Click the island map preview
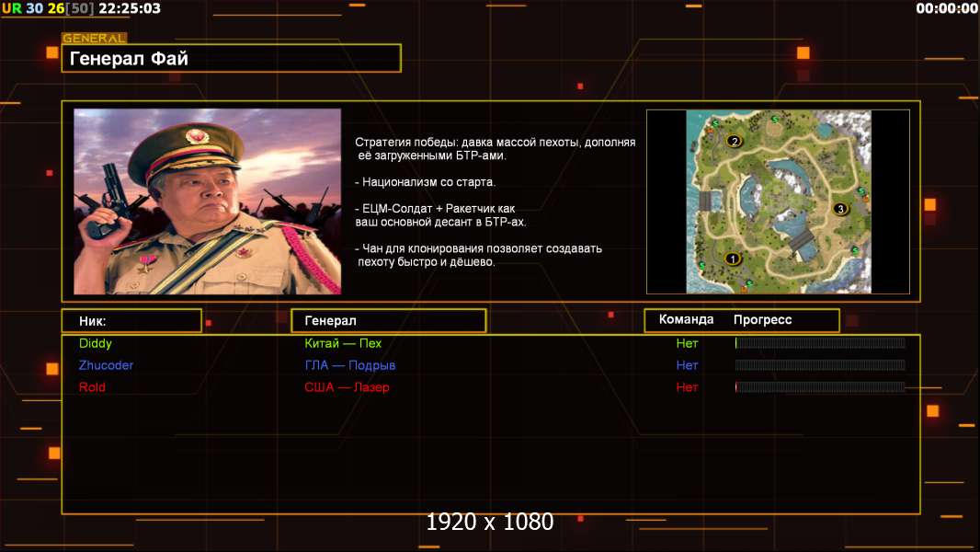Screen dimensions: 980x552 tap(778, 201)
